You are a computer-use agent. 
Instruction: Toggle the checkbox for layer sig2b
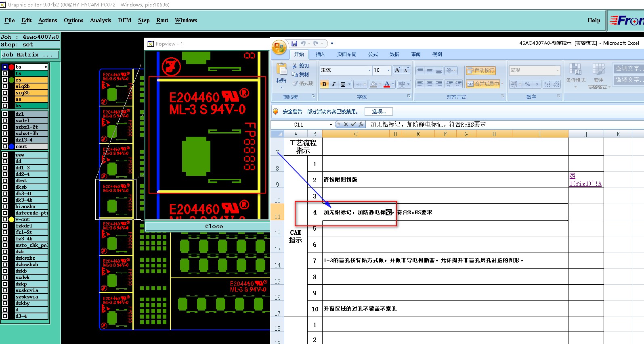5,86
